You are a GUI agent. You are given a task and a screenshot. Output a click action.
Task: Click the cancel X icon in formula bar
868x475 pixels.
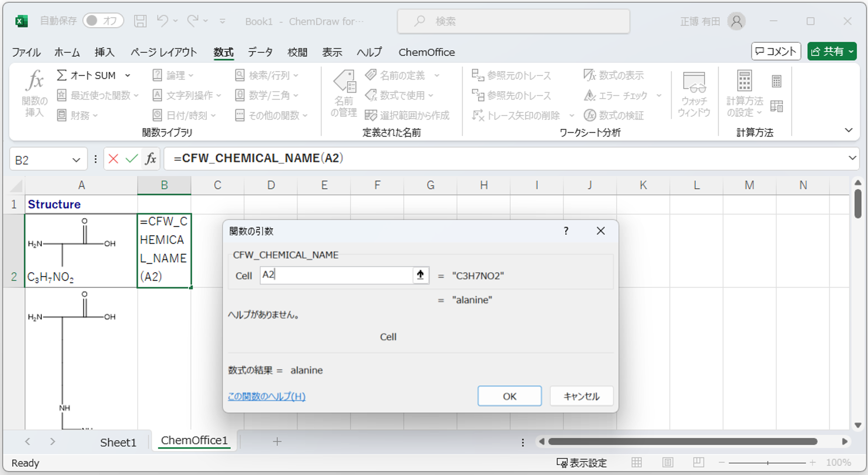113,158
